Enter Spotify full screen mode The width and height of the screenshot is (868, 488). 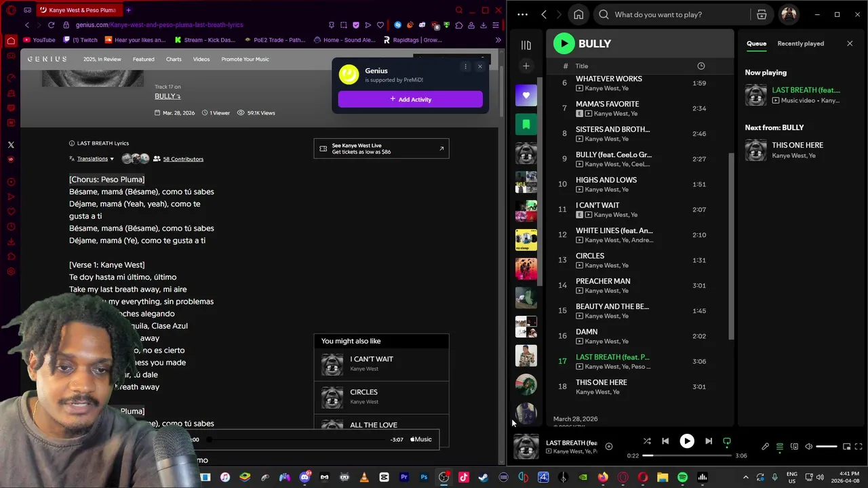coord(859,447)
